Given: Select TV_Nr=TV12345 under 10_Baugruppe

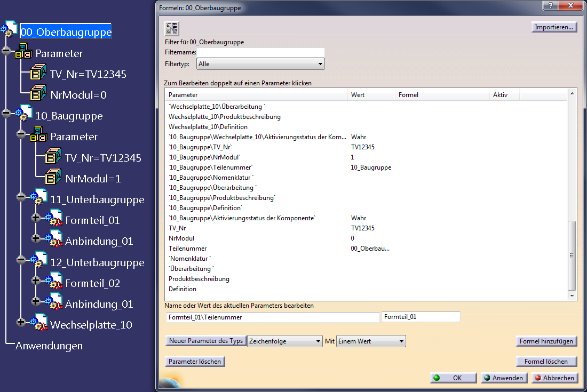Looking at the screenshot, I should (x=104, y=158).
